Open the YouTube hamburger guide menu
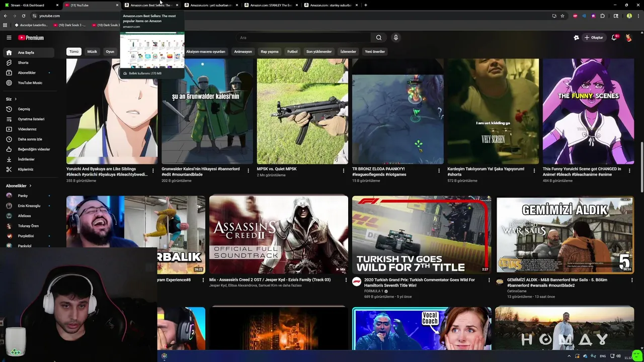Viewport: 644px width, 362px height. tap(9, 38)
